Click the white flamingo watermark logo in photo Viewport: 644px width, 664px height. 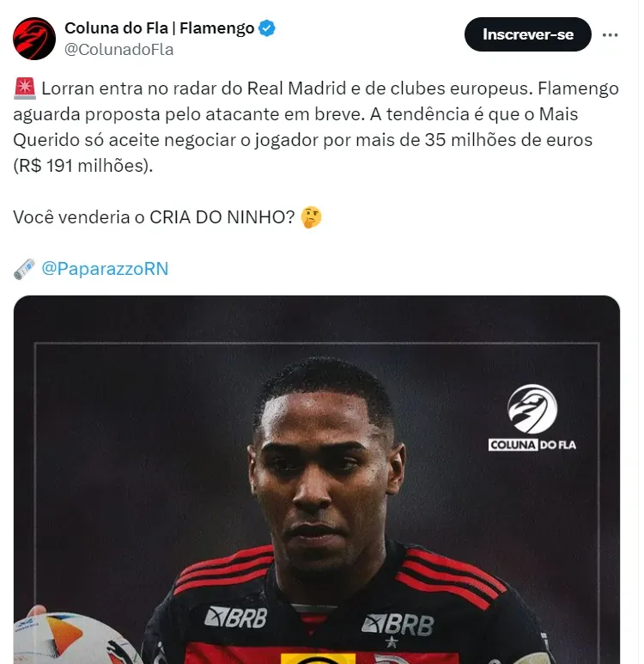click(x=532, y=409)
